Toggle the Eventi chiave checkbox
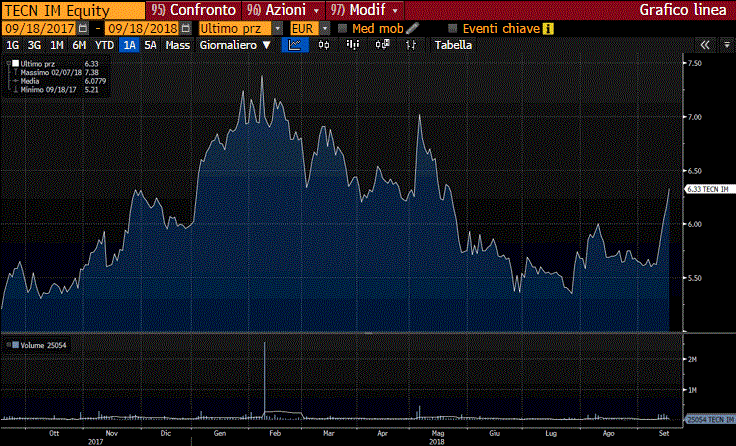736x446 pixels. tap(452, 29)
